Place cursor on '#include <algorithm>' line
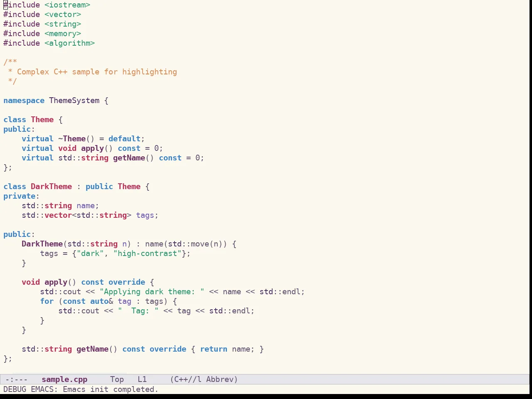 click(49, 43)
